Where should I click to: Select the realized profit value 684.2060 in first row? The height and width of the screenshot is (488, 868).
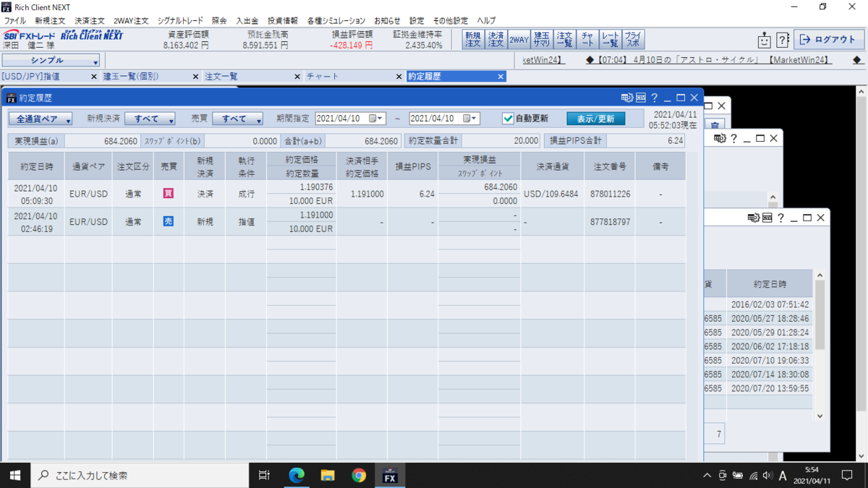500,187
